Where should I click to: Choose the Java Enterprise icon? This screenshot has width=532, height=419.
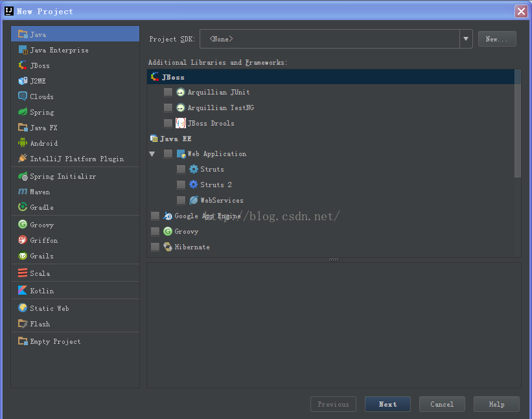point(23,50)
